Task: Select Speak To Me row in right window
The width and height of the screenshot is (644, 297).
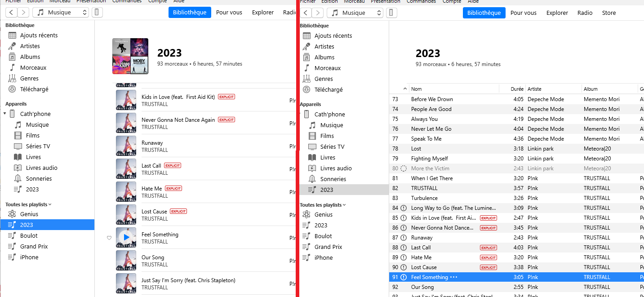Action: point(516,139)
